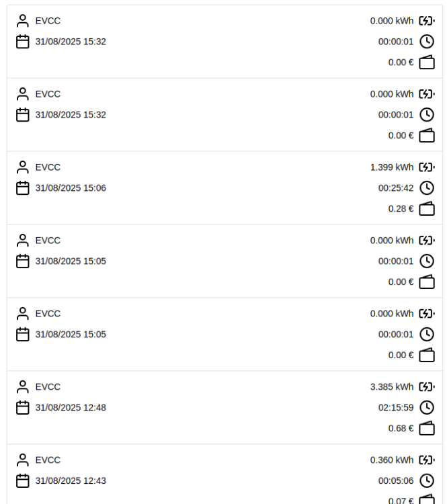Click the 00:25:42 duration value
Screen dimensions: 447x504
click(396, 188)
